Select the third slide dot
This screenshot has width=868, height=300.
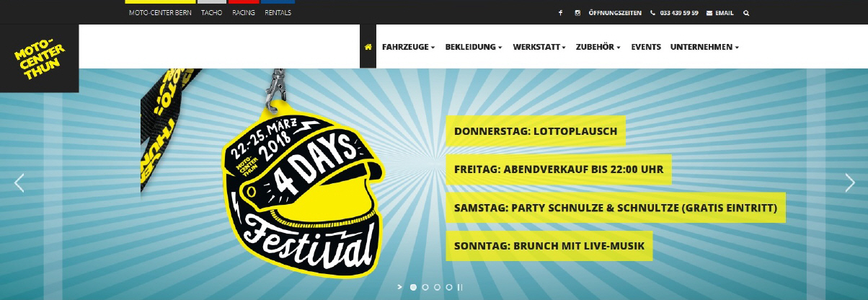[437, 287]
